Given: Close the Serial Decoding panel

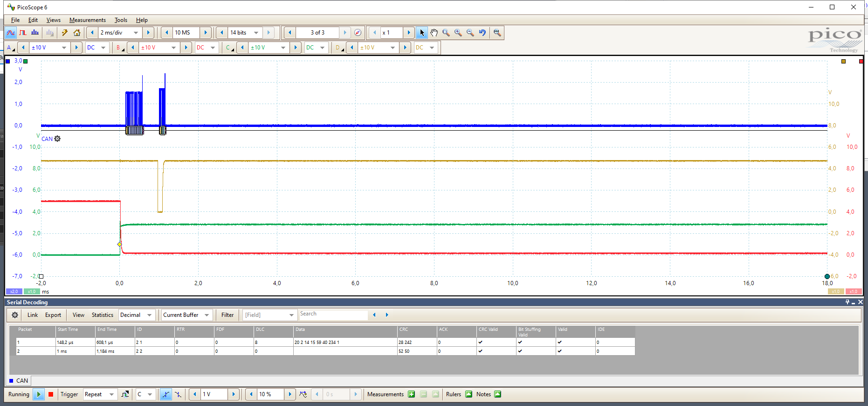Looking at the screenshot, I should pos(861,302).
